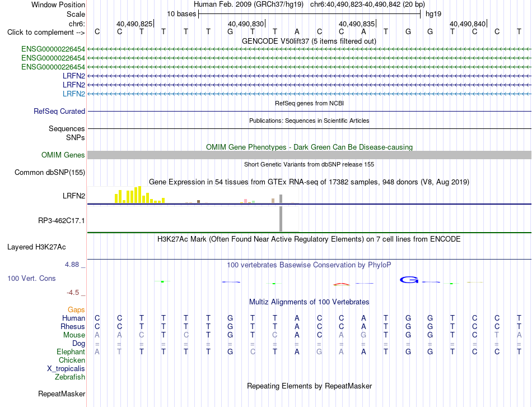Screen dimensions: 532x407
Task: Click the 40,490,830 position marker
Action: click(x=246, y=24)
